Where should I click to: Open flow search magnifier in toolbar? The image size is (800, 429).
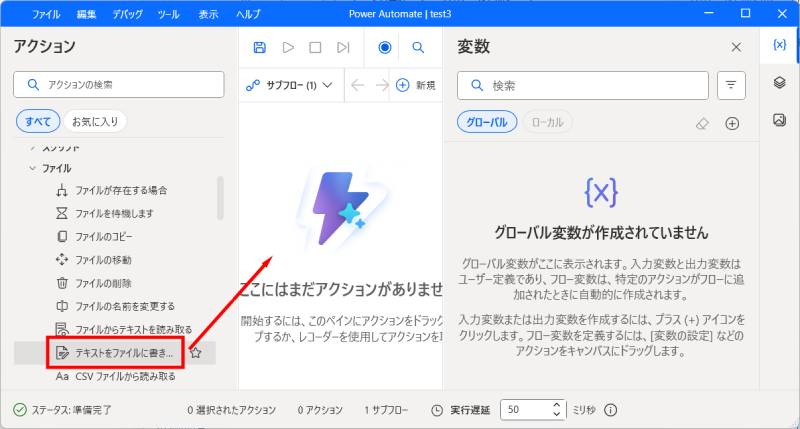click(418, 47)
